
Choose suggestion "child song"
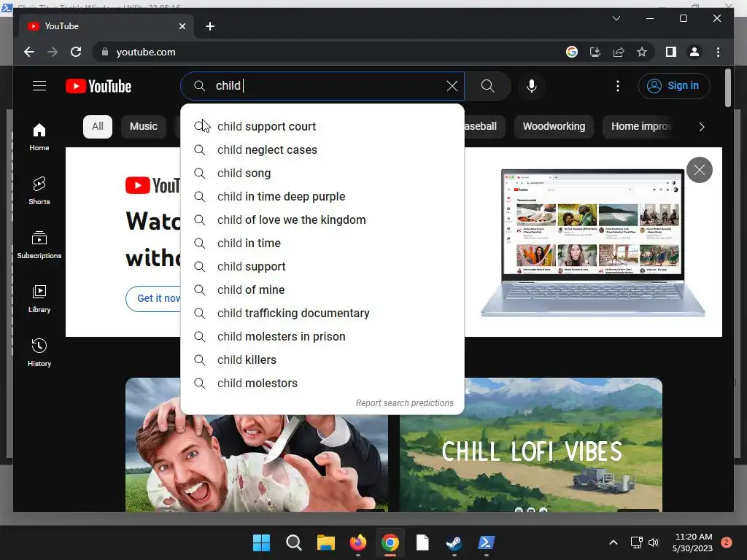[x=322, y=173]
